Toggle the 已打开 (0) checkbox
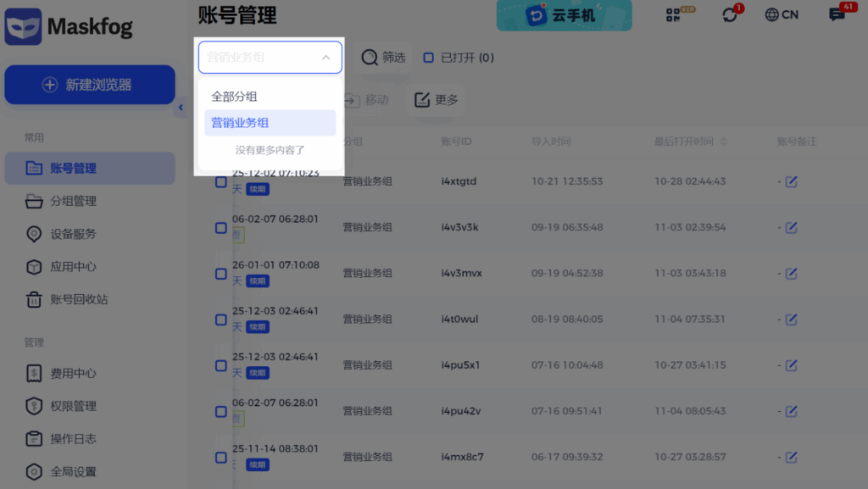 (428, 58)
